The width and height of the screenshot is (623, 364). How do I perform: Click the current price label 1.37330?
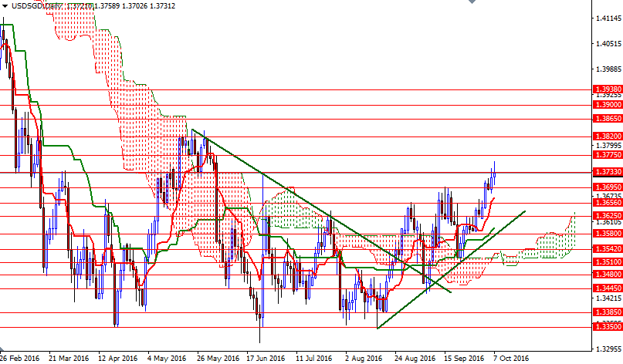tap(607, 172)
